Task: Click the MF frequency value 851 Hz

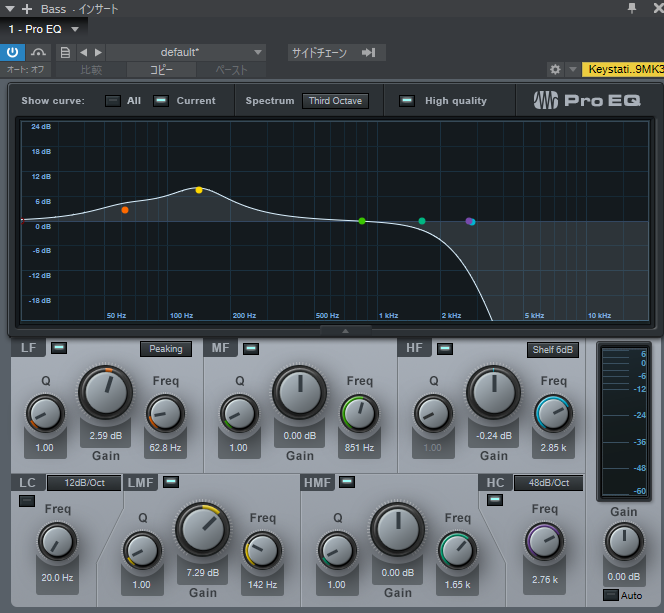Action: click(359, 448)
